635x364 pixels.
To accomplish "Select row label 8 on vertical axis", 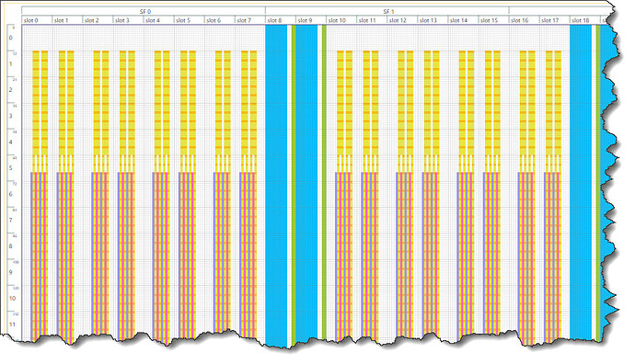I will pos(11,246).
